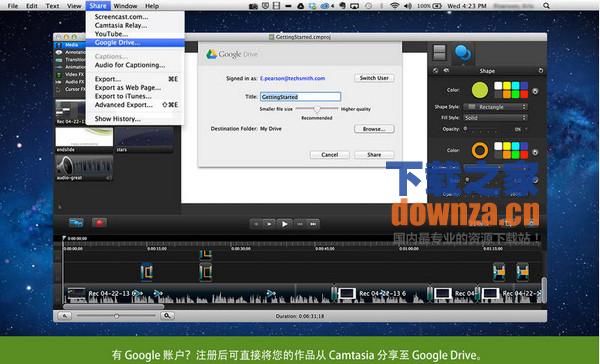Choose Camtasia Relay from Share menu
Image resolution: width=600 pixels, height=364 pixels.
click(135, 25)
